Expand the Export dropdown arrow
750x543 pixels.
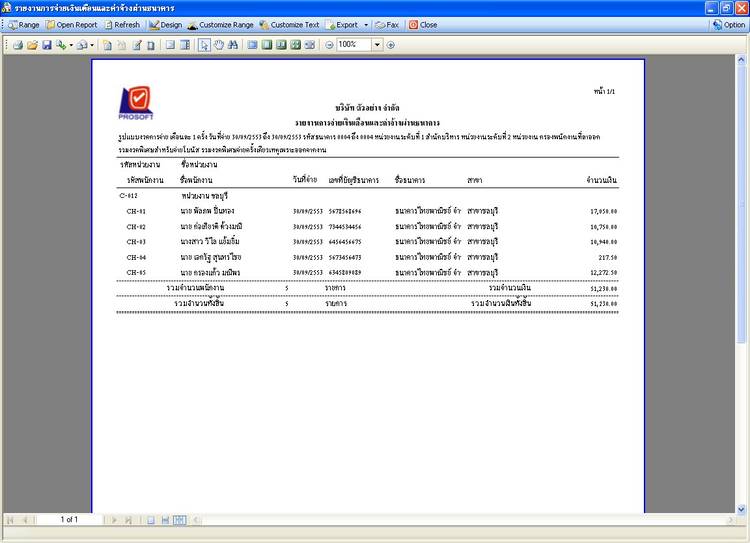pos(365,24)
